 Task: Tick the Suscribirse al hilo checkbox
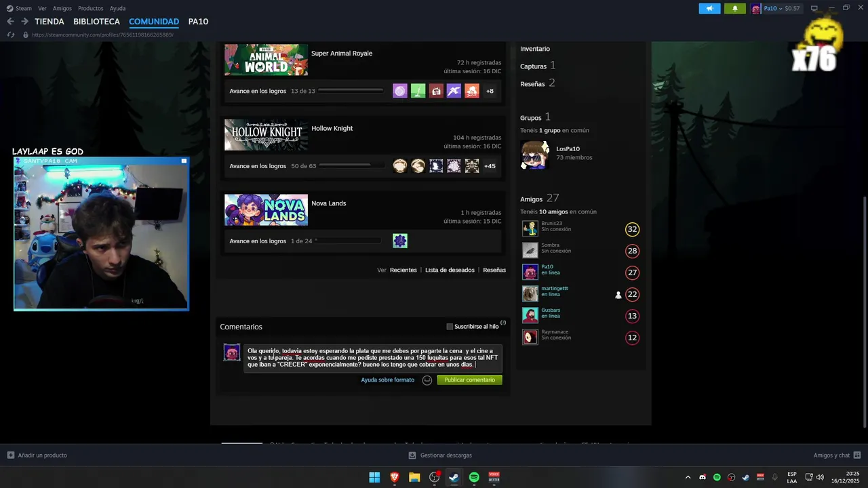(450, 327)
